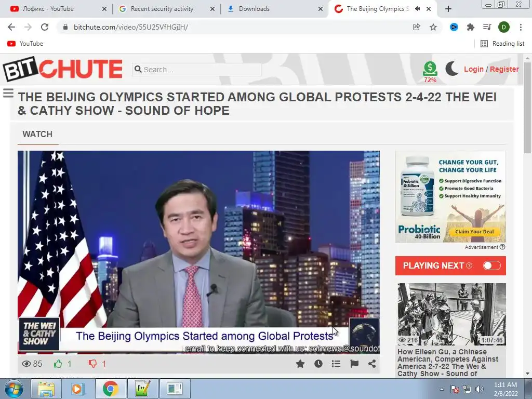
Task: Click the Login link
Action: [474, 69]
